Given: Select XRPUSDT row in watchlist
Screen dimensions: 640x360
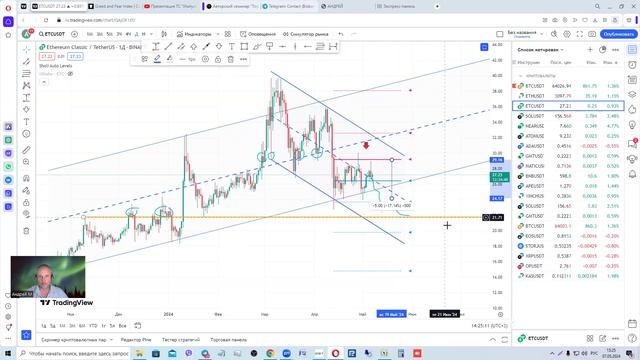Looking at the screenshot, I should click(x=568, y=256).
